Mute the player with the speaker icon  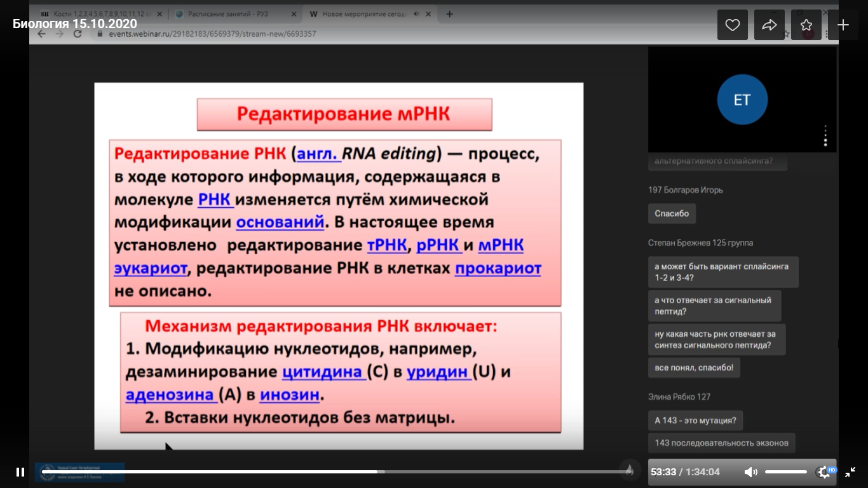point(750,472)
